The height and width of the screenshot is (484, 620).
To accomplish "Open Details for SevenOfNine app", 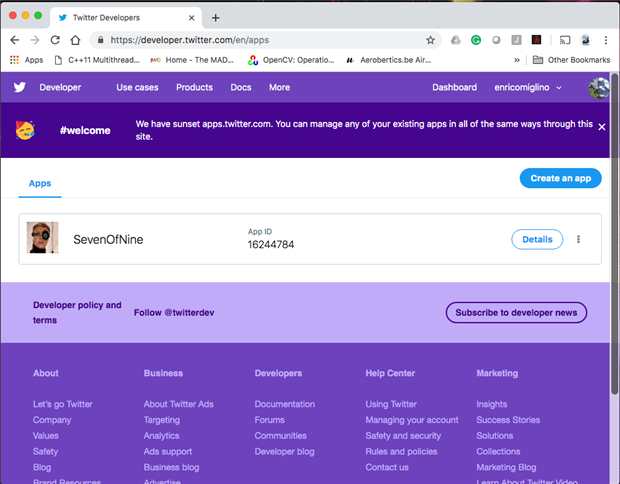I will [x=537, y=240].
